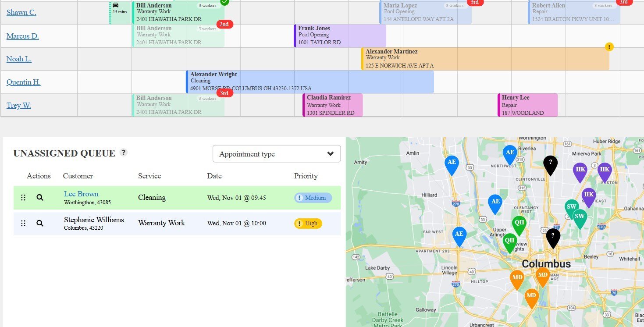Click the drag handle on Stephanie Williams row
Viewport: 644px width, 327px height.
23,224
